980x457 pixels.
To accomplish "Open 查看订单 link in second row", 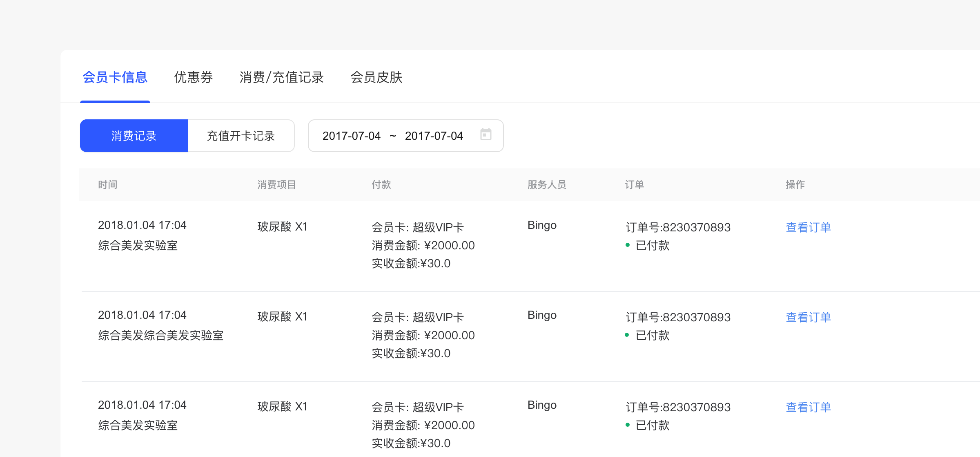I will (x=808, y=317).
